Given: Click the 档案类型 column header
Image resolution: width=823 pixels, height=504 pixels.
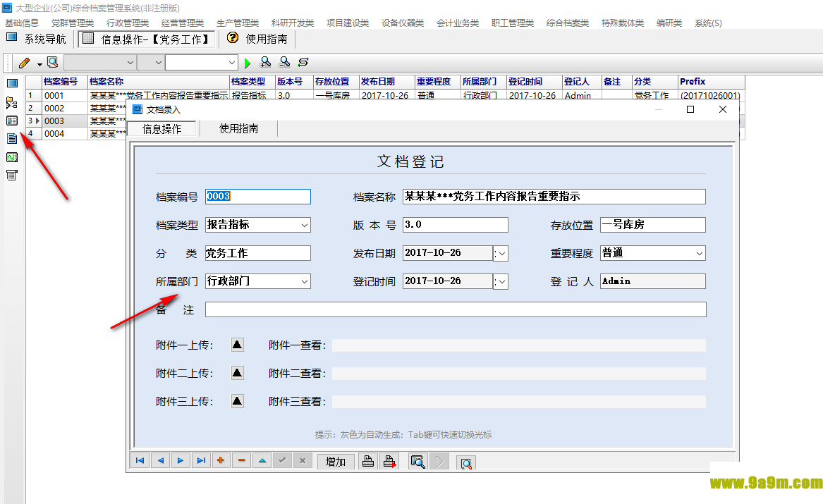Looking at the screenshot, I should (252, 82).
